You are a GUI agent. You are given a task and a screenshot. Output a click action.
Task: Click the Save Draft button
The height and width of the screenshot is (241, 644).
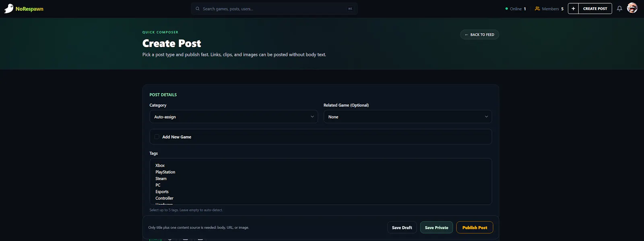pos(402,227)
